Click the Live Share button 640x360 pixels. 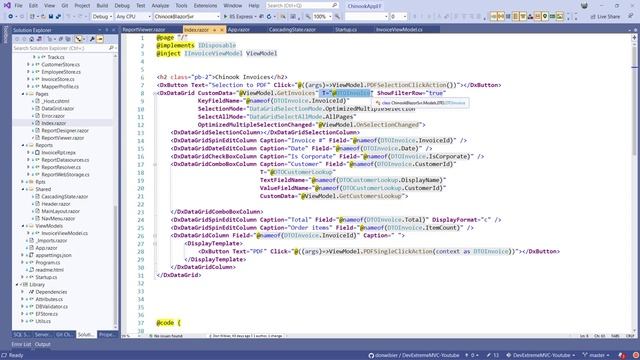pos(605,16)
